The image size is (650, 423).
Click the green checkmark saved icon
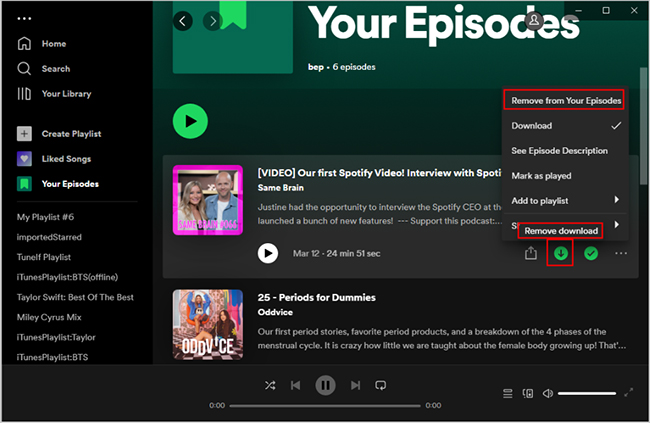(x=591, y=253)
